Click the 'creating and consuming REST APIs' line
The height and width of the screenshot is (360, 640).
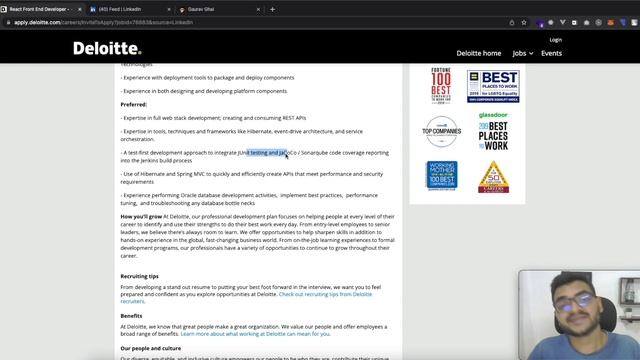[213, 118]
